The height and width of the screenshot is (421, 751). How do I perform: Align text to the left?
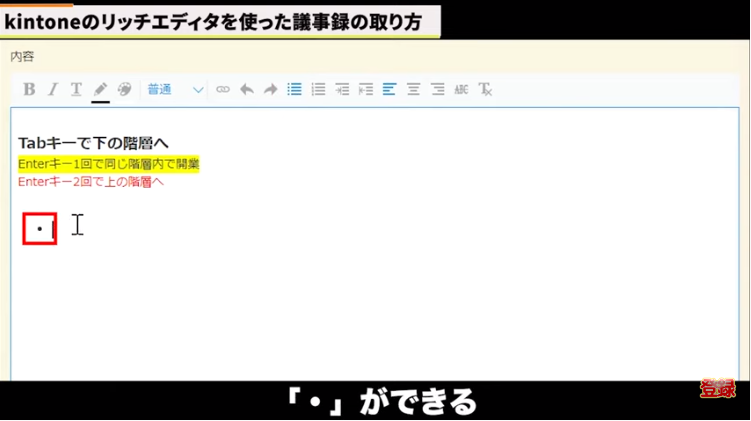tap(389, 90)
